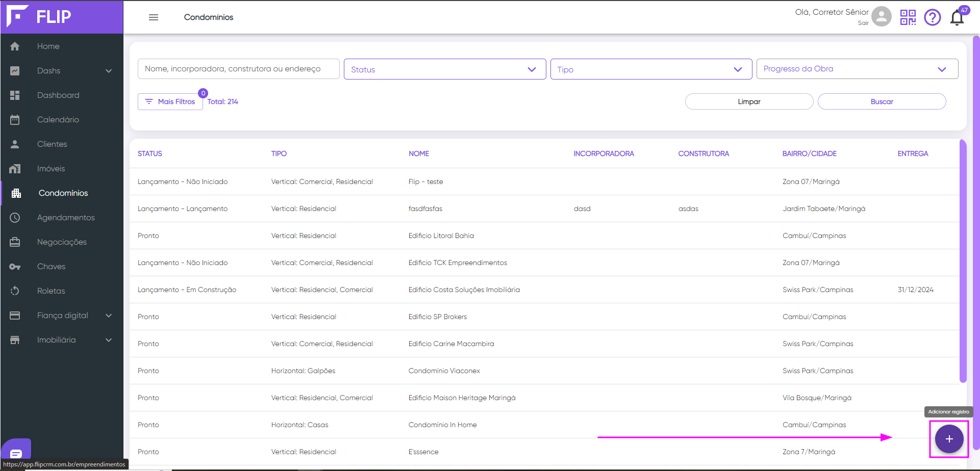Expand the Fiança digital submenu chevron
This screenshot has width=980, height=471.
pyautogui.click(x=109, y=316)
